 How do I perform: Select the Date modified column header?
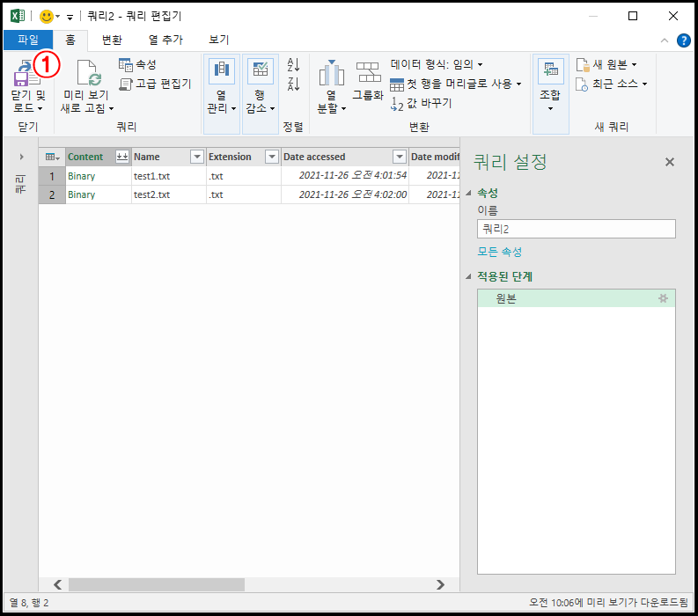point(435,157)
